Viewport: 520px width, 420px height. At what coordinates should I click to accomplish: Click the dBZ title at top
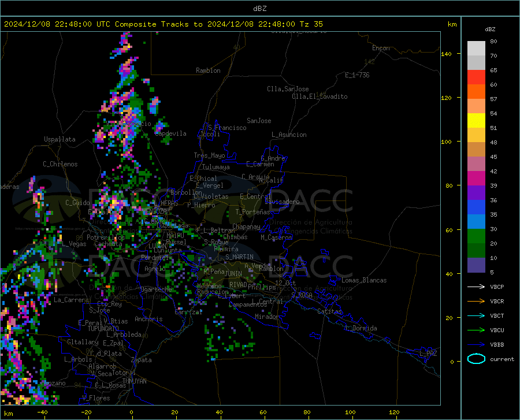pyautogui.click(x=259, y=9)
